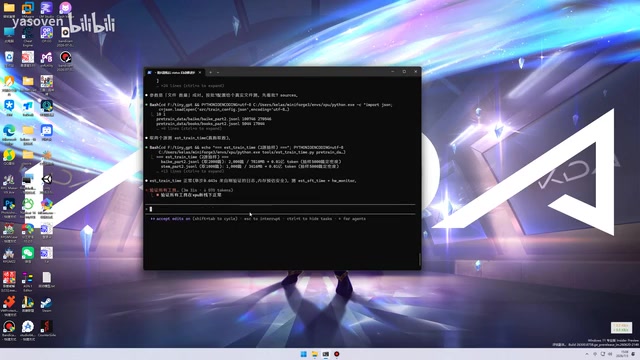This screenshot has height=360, width=640.
Task: Click the 'pretrain_data/books/books_part2.jsonl' output line
Action: click(210, 124)
